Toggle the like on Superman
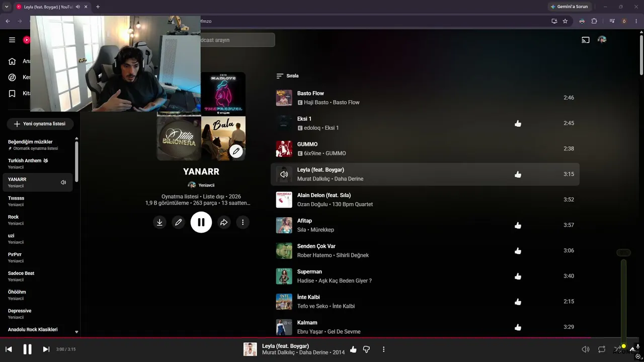This screenshot has height=362, width=644. [518, 277]
